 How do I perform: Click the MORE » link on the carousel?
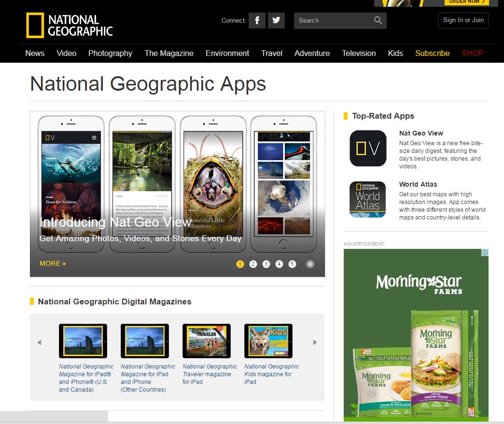click(53, 264)
